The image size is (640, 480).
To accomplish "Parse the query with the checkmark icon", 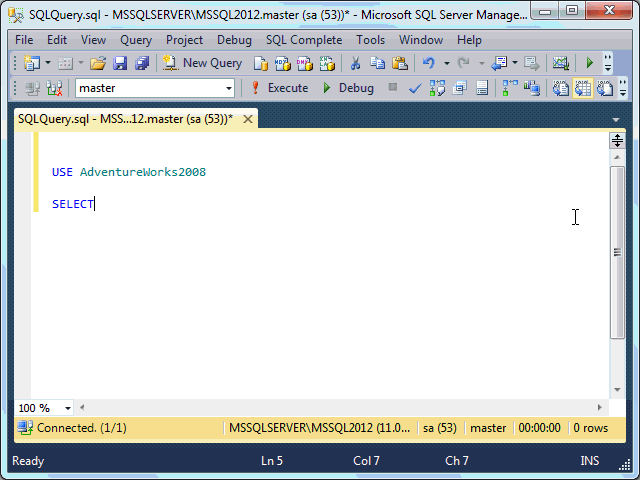I will pos(415,88).
